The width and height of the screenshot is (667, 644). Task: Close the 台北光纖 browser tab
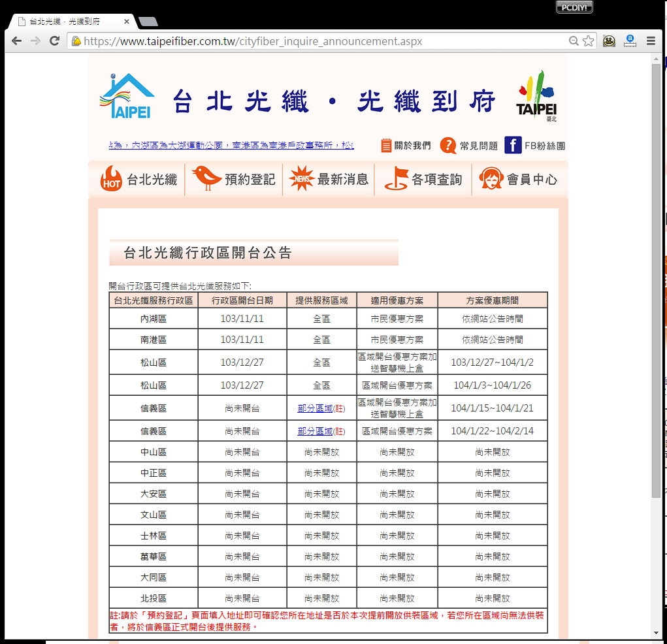[x=126, y=22]
